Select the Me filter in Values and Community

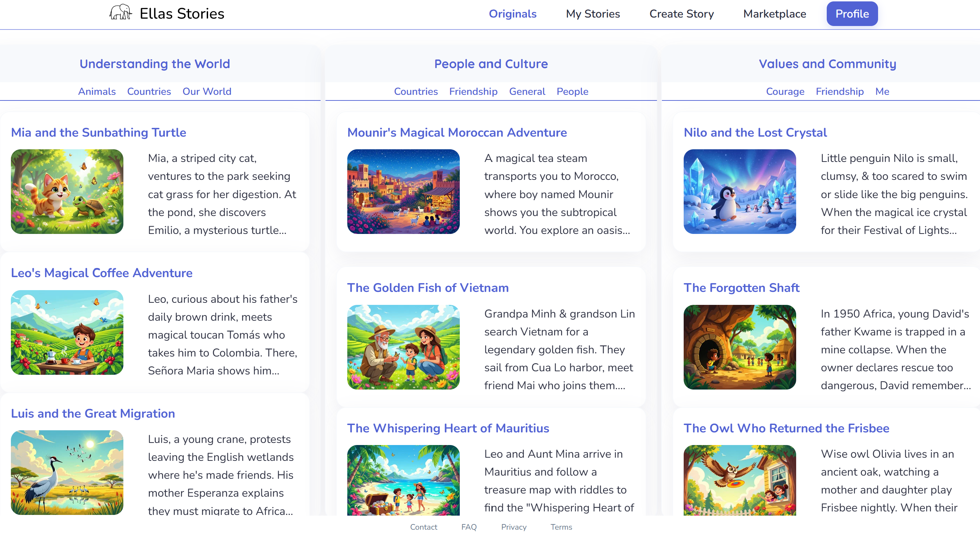[883, 91]
